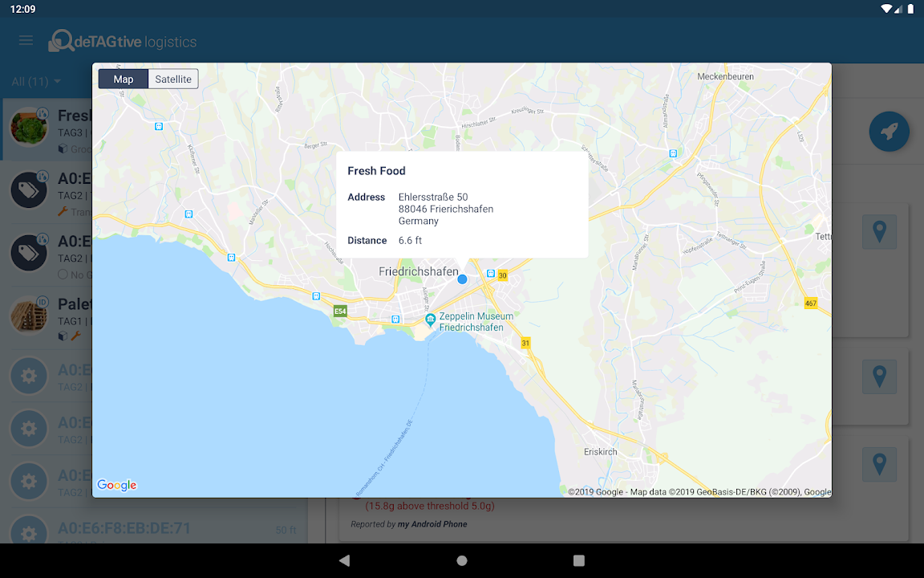Click the transit stop icon beside route 30

pos(490,274)
